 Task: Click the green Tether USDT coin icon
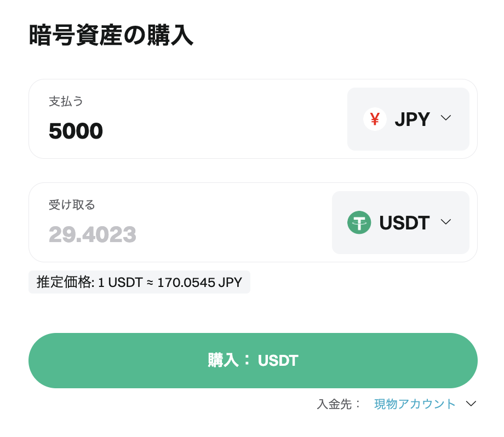359,222
